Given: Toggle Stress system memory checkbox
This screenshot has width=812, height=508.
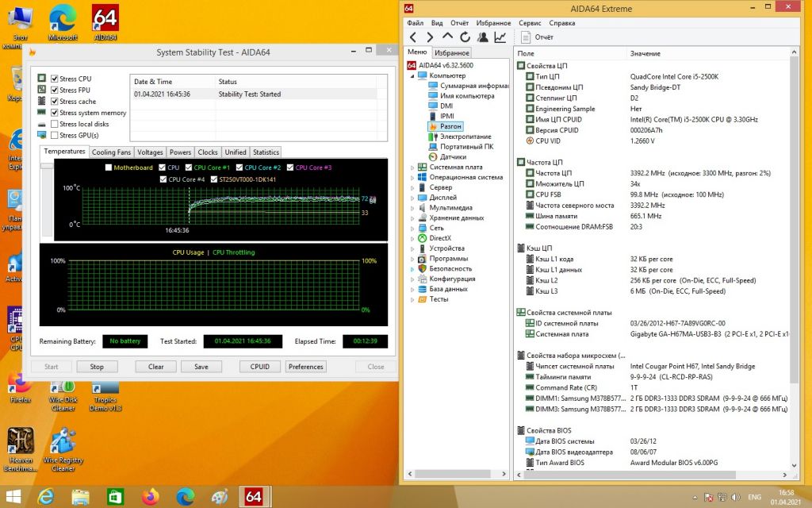Looking at the screenshot, I should click(55, 113).
